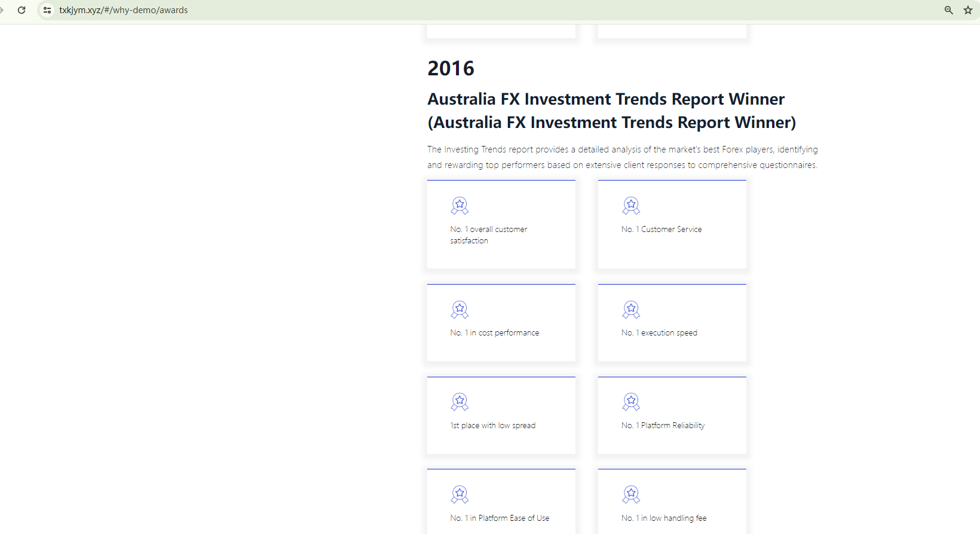The image size is (980, 534).
Task: Click the award badge above low spread
Action: (x=460, y=402)
